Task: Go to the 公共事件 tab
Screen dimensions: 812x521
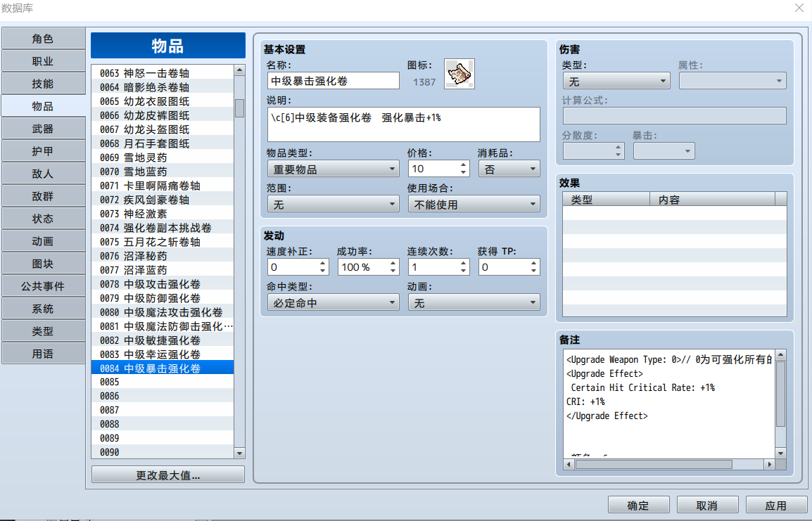Action: click(x=43, y=286)
